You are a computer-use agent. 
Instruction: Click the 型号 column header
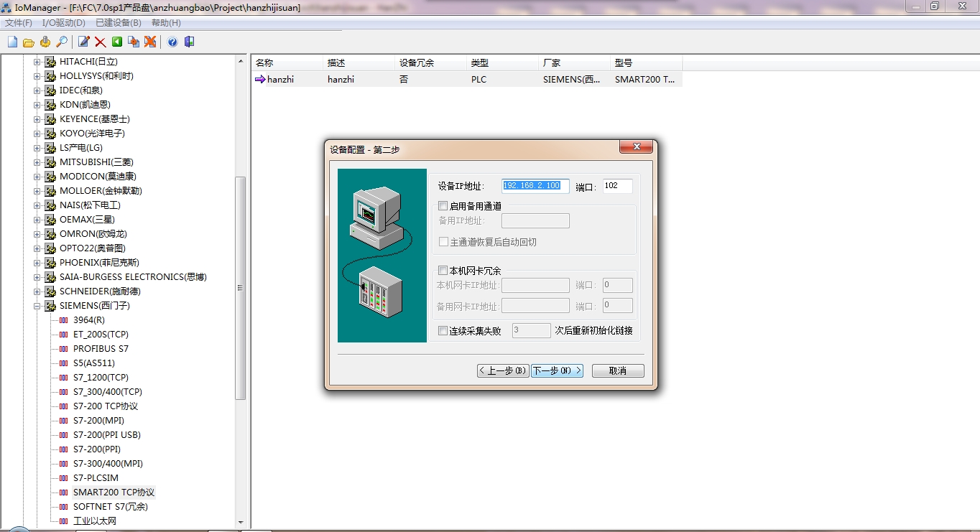(646, 63)
